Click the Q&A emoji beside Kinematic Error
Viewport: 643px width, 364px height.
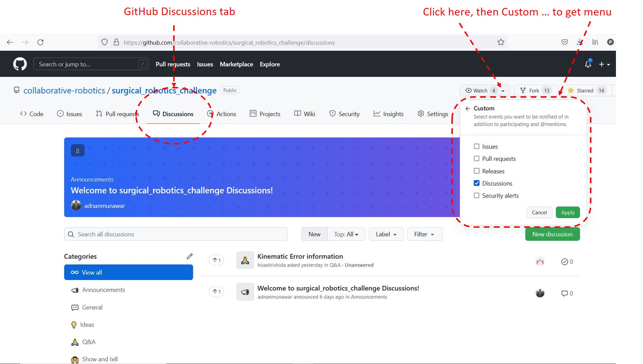tap(245, 260)
